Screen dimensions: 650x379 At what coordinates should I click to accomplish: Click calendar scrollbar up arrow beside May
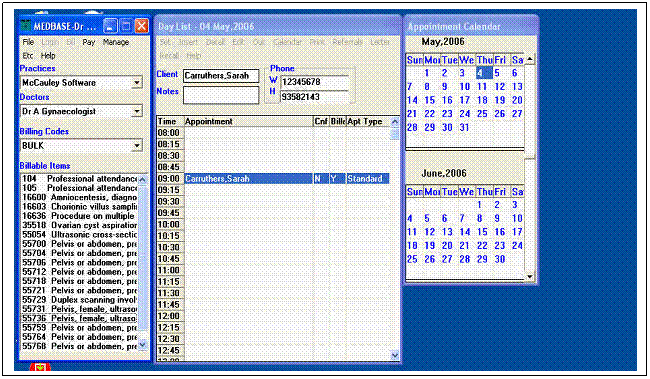529,60
